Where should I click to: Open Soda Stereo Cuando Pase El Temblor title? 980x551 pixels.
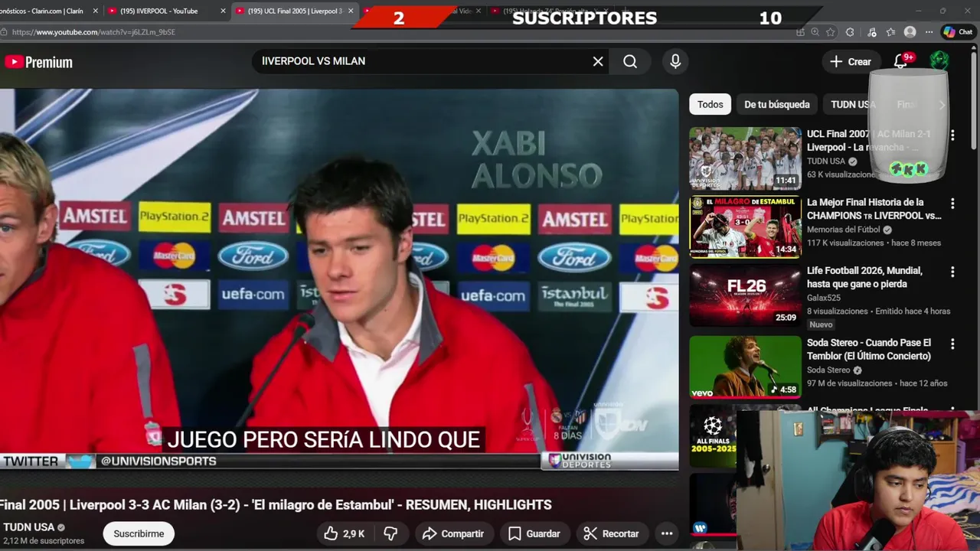click(x=869, y=349)
